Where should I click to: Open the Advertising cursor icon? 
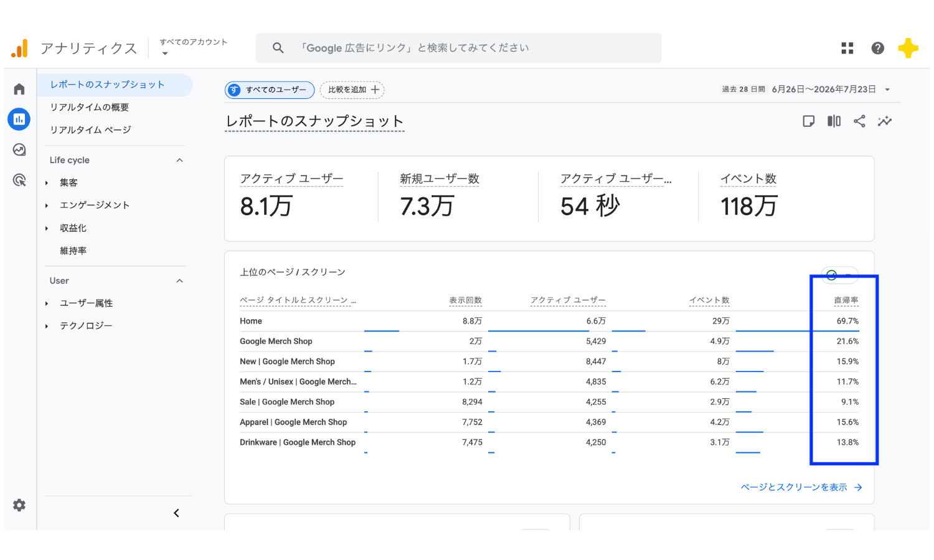click(19, 180)
